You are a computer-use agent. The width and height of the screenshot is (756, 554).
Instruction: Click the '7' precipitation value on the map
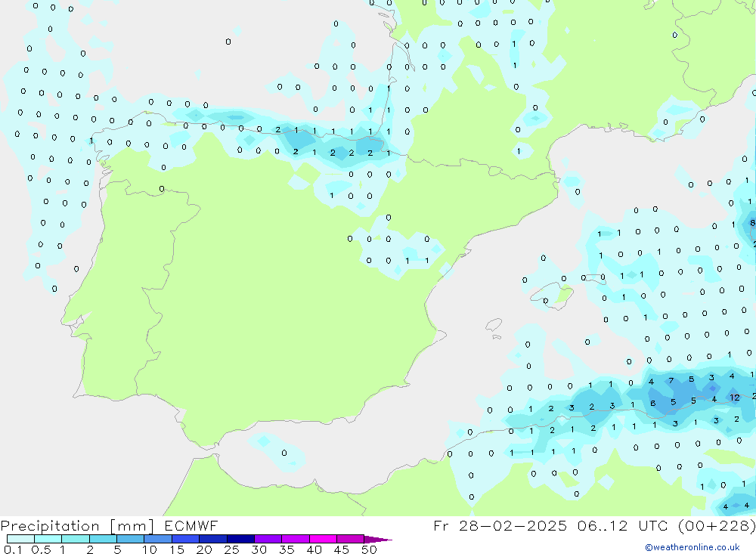click(x=671, y=381)
